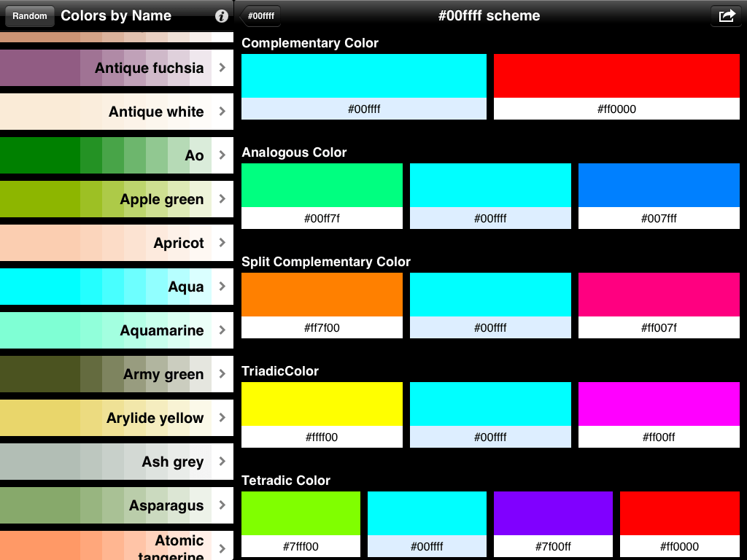Viewport: 747px width, 560px height.
Task: Select the orange #ff7f00 split complementary swatch
Action: tap(321, 293)
